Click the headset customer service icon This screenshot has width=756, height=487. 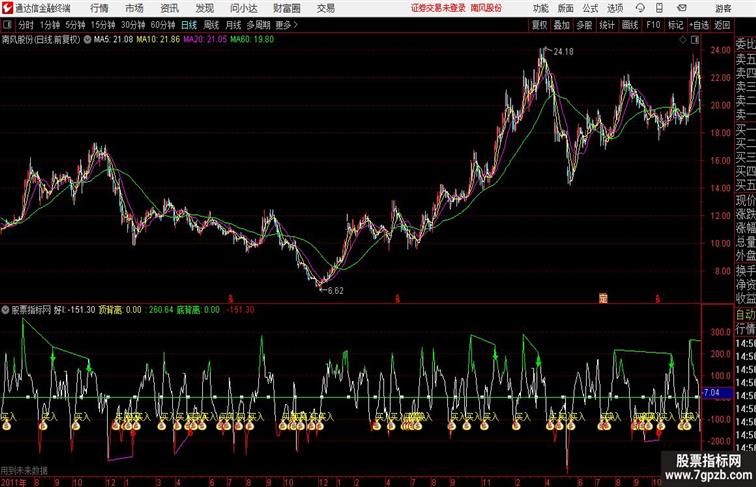point(640,8)
